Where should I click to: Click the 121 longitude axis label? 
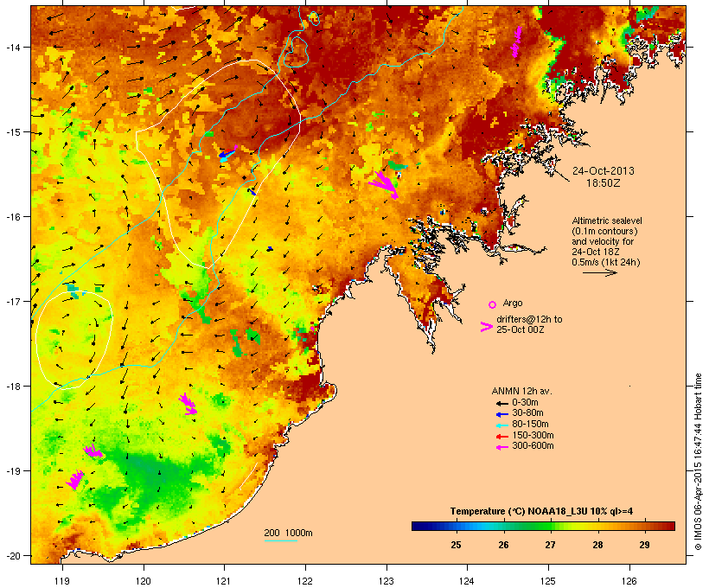224,581
